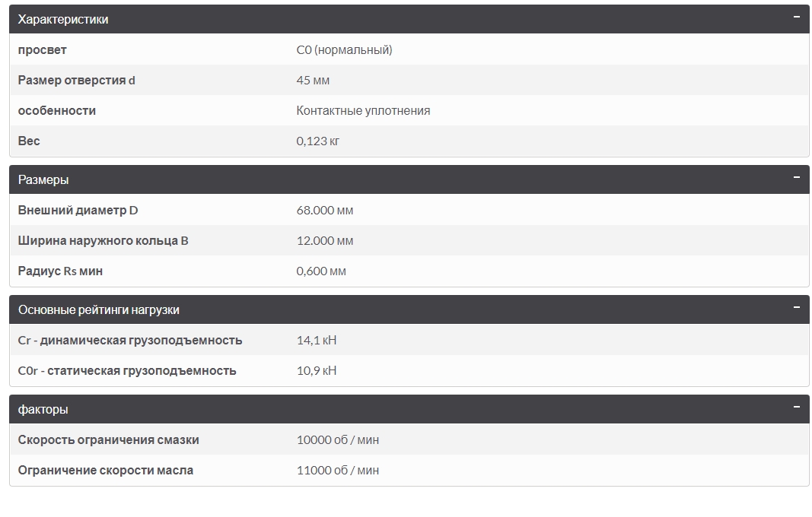Select the факторы section title

[43, 410]
